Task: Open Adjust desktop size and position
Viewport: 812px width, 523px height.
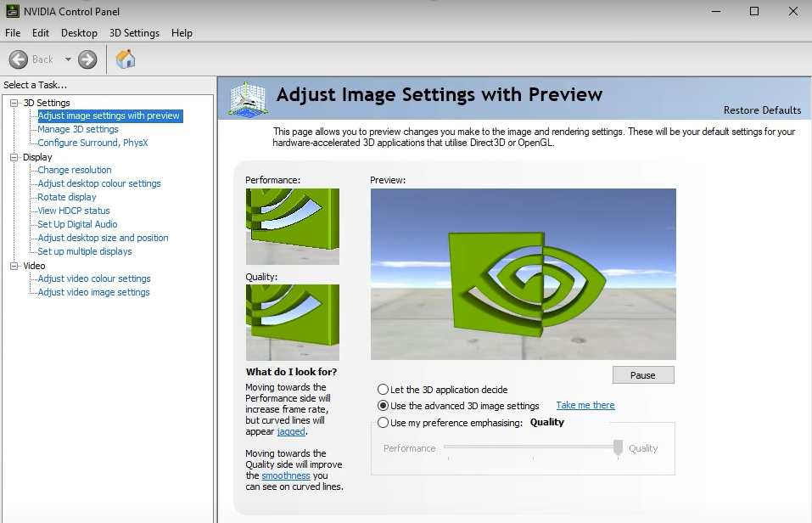Action: click(x=103, y=238)
